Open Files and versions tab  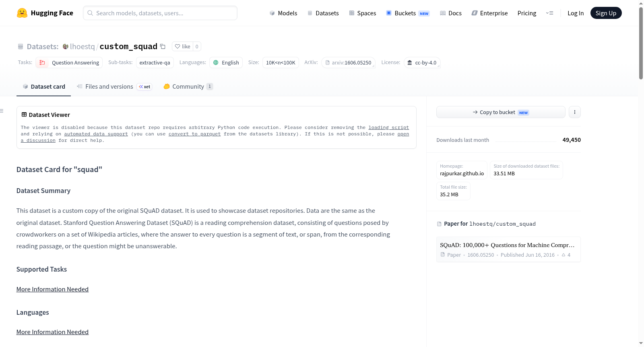coord(114,86)
